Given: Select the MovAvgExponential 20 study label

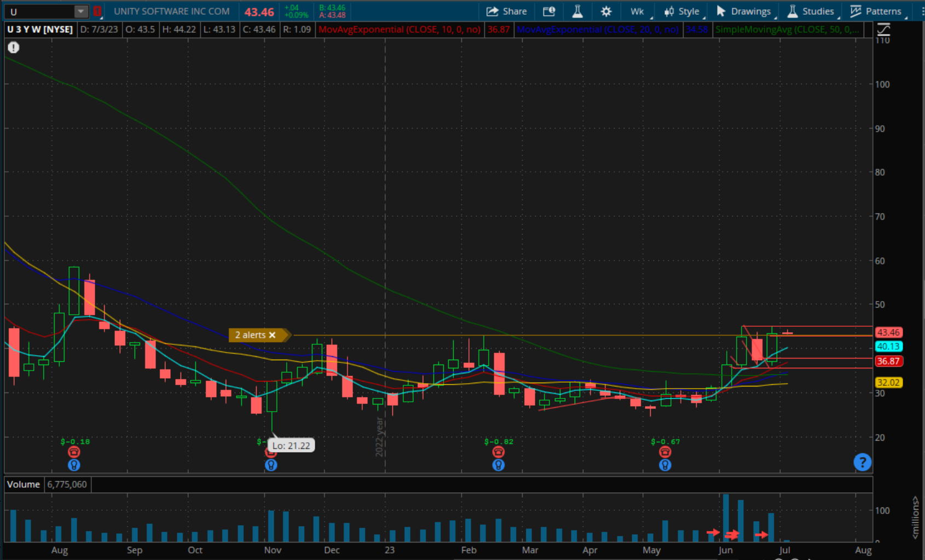Looking at the screenshot, I should (598, 29).
